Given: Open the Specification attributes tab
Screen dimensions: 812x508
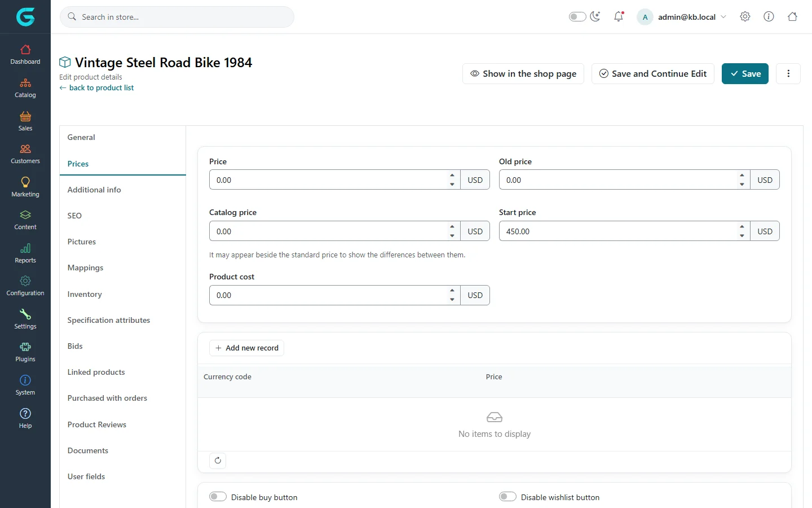Looking at the screenshot, I should [123, 320].
